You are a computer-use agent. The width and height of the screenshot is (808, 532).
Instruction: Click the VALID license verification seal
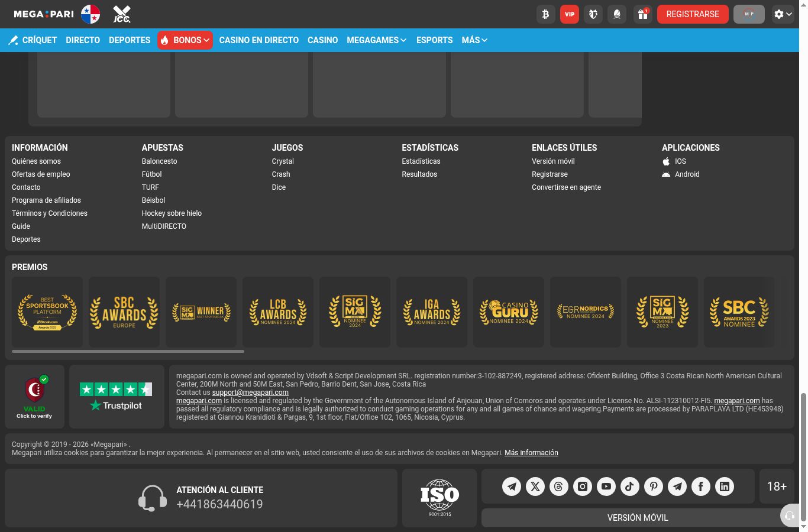[x=35, y=397]
